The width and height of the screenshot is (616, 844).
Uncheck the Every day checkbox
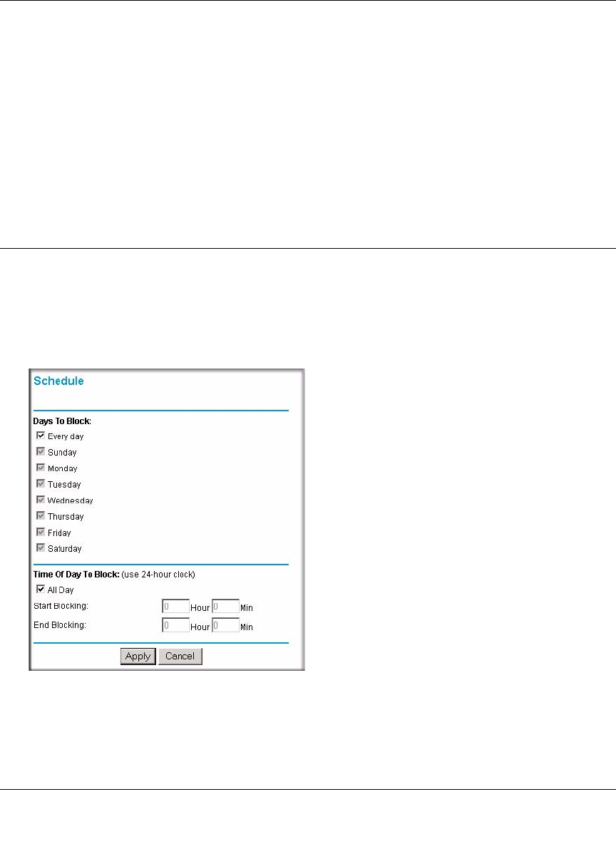pyautogui.click(x=41, y=436)
